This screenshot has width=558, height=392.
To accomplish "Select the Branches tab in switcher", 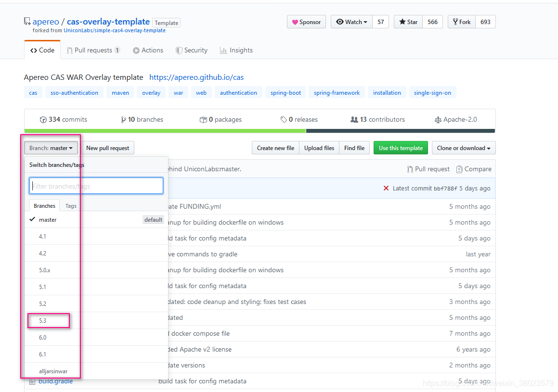I will (44, 206).
